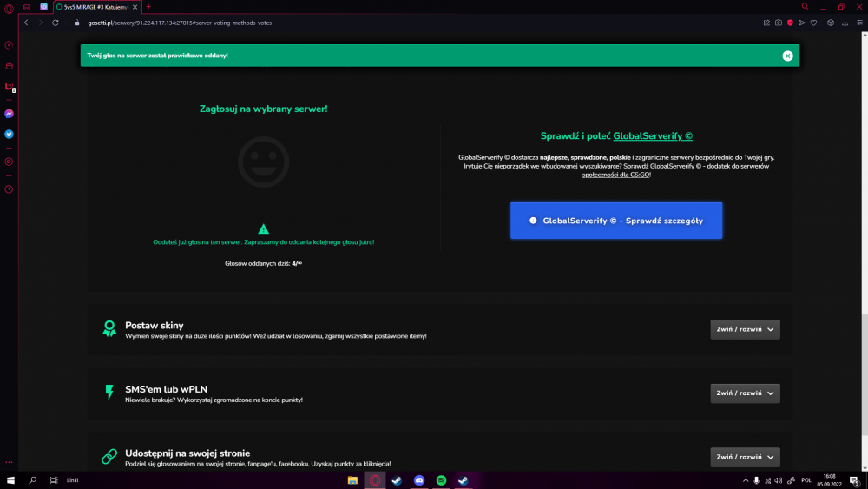The width and height of the screenshot is (868, 489).
Task: View site security lock info
Action: point(77,23)
